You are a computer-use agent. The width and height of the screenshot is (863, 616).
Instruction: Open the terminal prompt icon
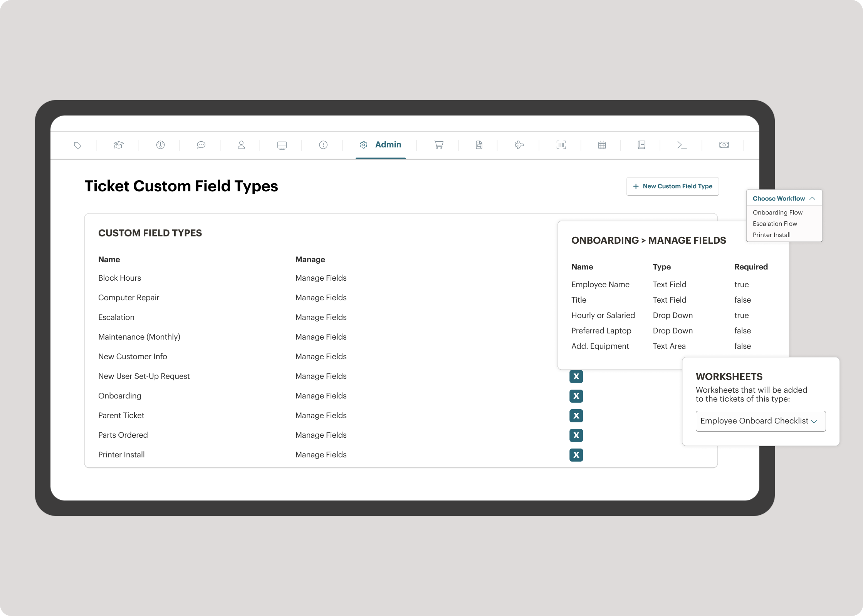[x=682, y=145]
